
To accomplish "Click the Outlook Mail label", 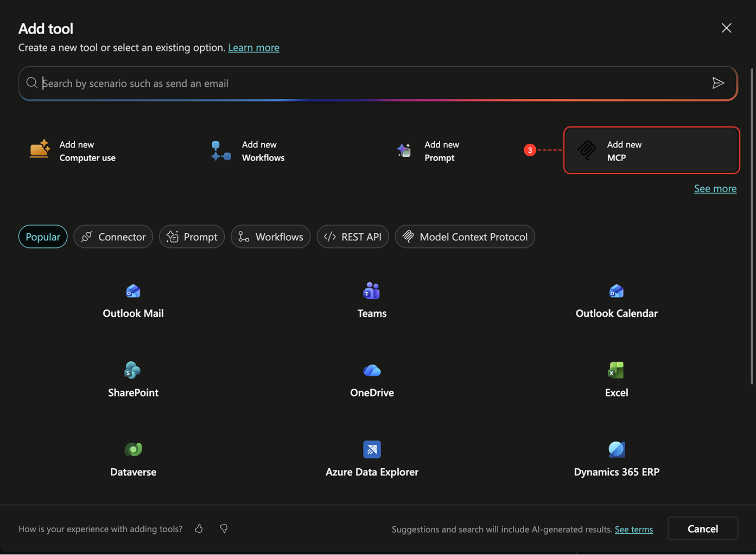I will coord(133,314).
